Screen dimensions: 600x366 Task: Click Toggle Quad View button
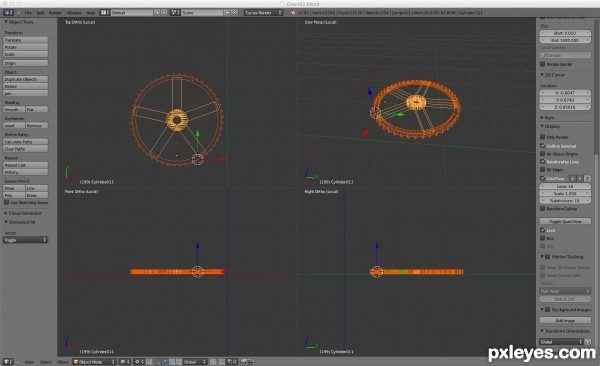tap(565, 221)
